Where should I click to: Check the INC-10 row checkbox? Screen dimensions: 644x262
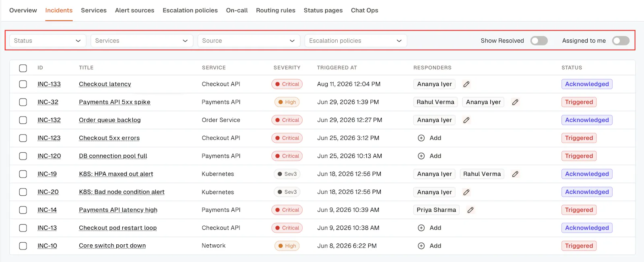pos(23,246)
